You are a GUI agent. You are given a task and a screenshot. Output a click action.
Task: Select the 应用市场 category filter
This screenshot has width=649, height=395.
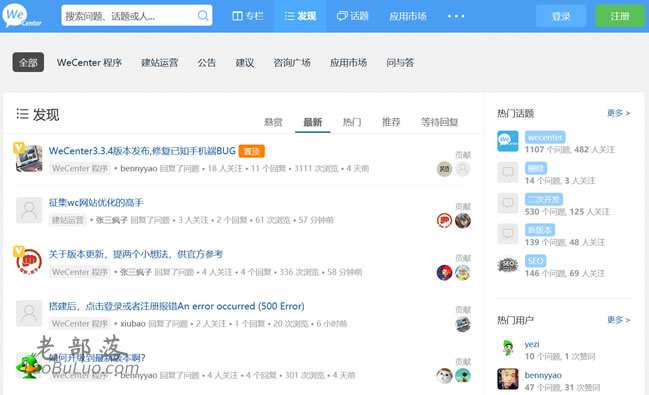[348, 63]
